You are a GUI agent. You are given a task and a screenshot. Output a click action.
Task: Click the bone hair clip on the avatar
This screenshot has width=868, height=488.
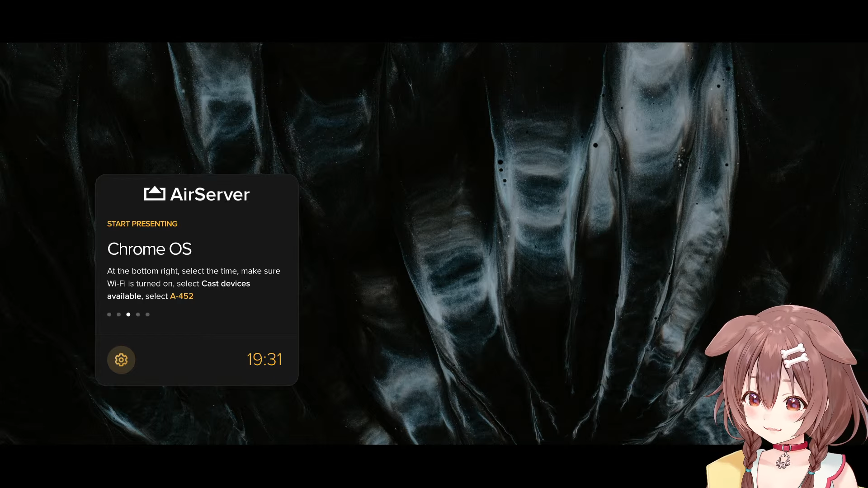pos(794,355)
